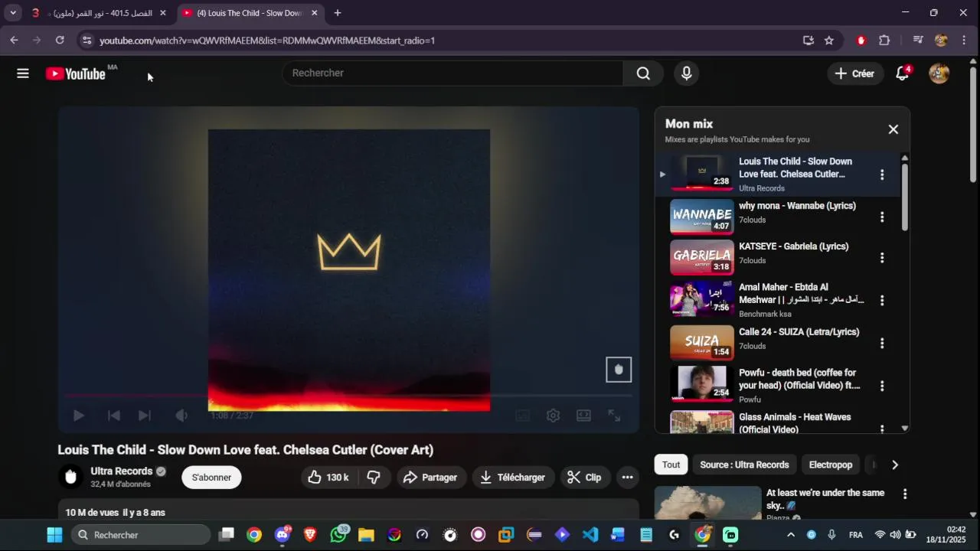Toggle theater mode in the player
This screenshot has width=980, height=551.
tap(583, 416)
